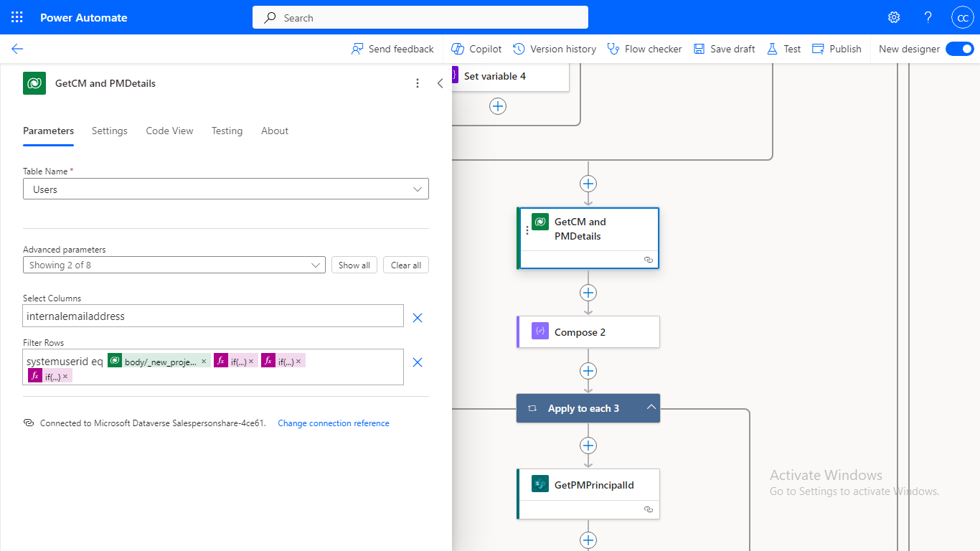980x551 pixels.
Task: Open Version history
Action: click(555, 49)
